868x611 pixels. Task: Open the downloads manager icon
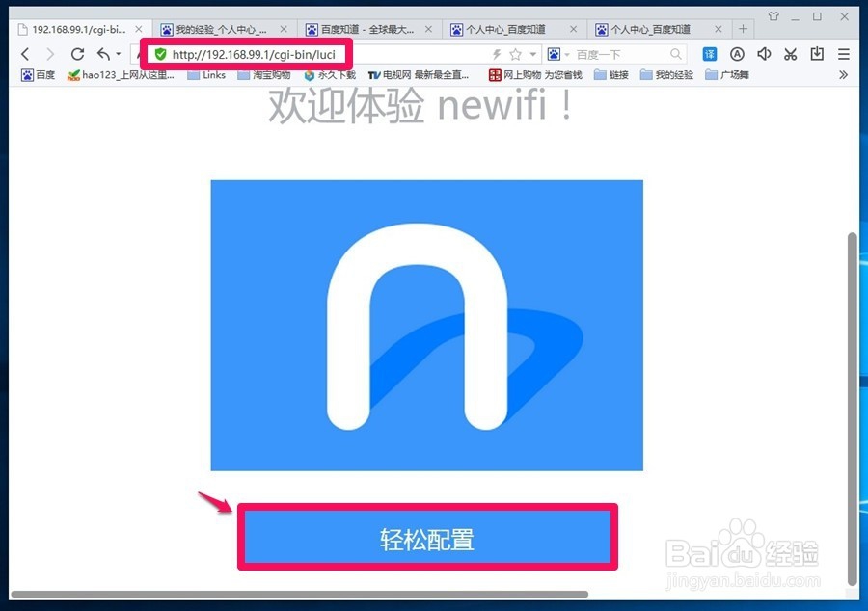[817, 54]
